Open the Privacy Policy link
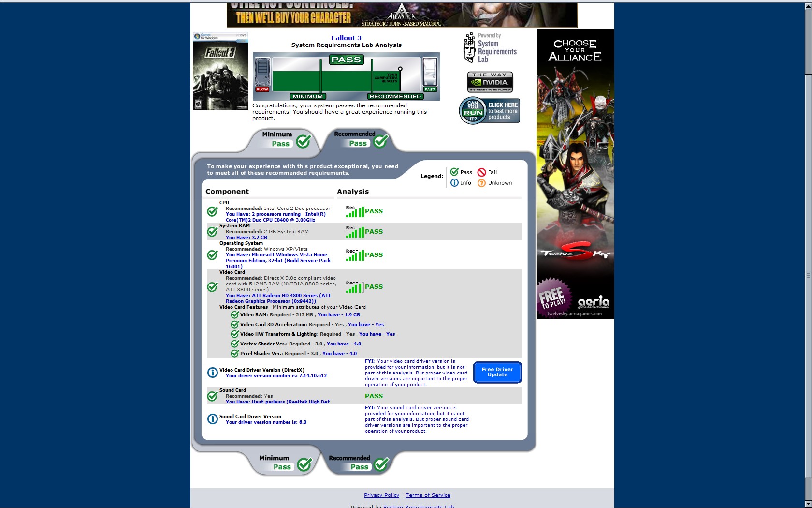The height and width of the screenshot is (508, 812). click(381, 495)
